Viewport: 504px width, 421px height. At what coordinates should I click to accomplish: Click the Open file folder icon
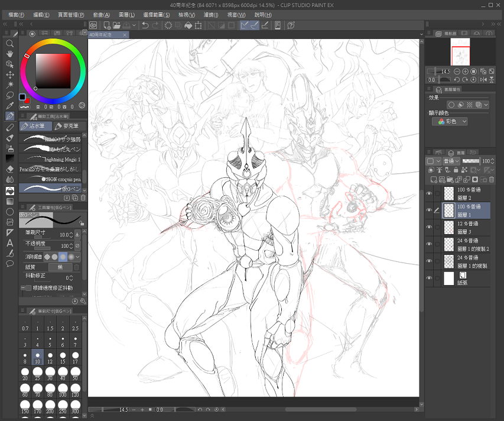116,25
